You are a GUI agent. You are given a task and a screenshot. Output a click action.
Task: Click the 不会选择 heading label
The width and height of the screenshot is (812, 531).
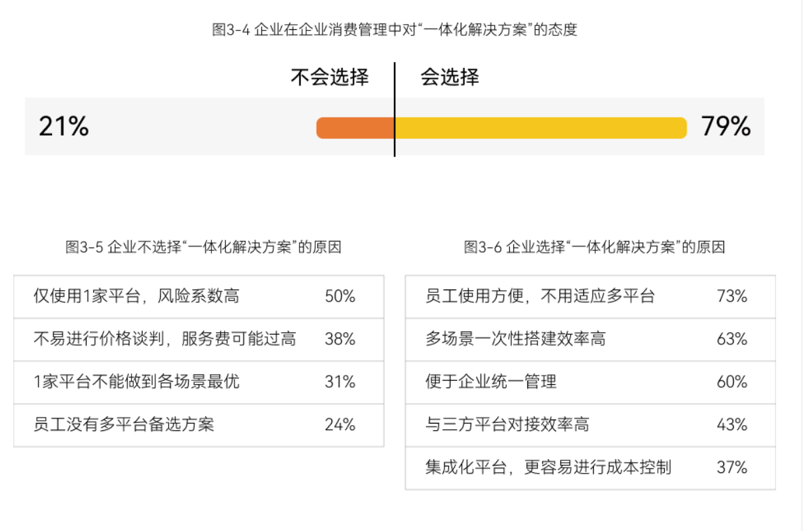click(329, 77)
